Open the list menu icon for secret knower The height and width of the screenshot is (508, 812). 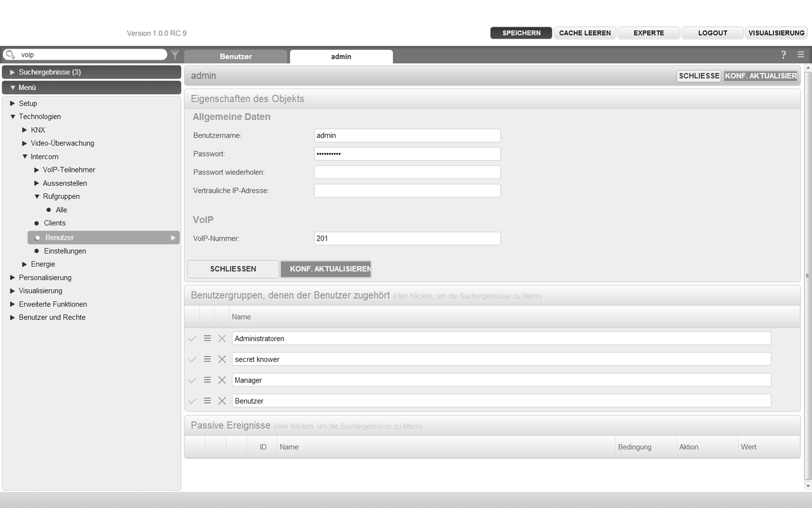pos(207,359)
